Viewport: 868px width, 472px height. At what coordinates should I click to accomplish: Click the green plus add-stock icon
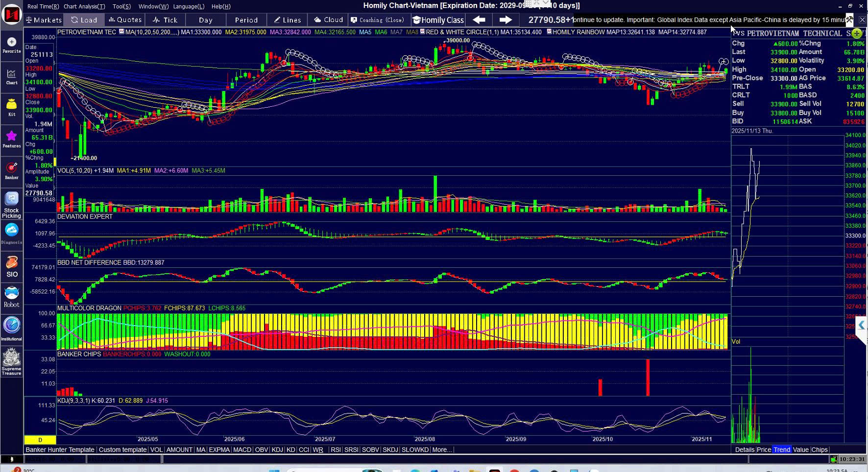coord(856,33)
